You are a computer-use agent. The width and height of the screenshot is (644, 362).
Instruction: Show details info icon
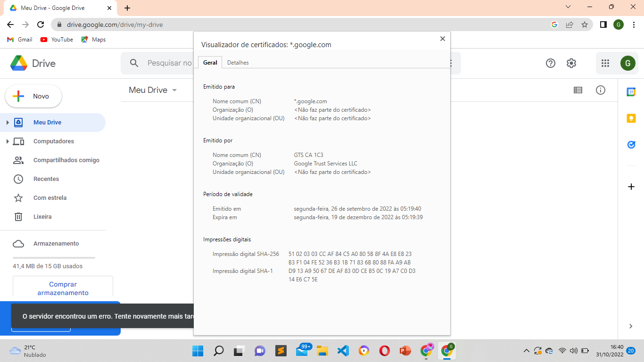coord(601,90)
